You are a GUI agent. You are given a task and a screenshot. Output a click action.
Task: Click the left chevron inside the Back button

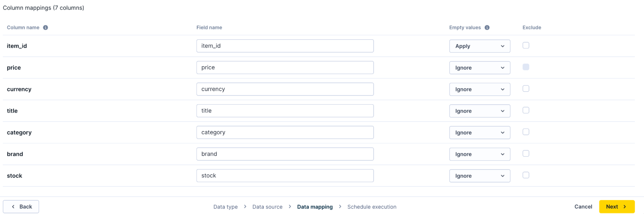(x=13, y=206)
